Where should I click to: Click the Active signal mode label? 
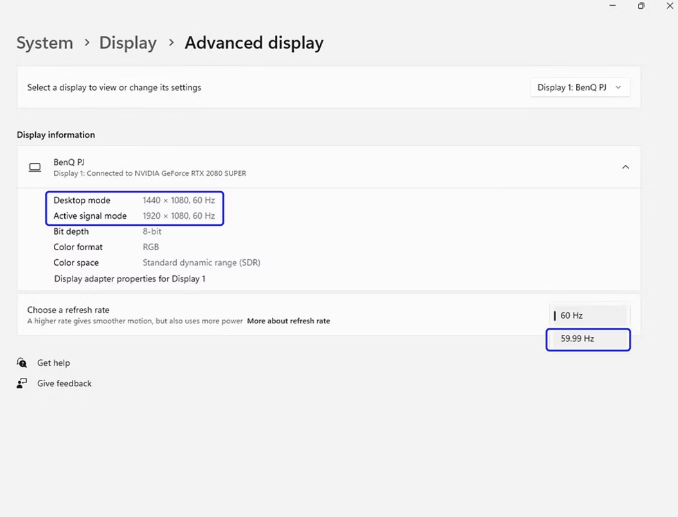pyautogui.click(x=90, y=216)
